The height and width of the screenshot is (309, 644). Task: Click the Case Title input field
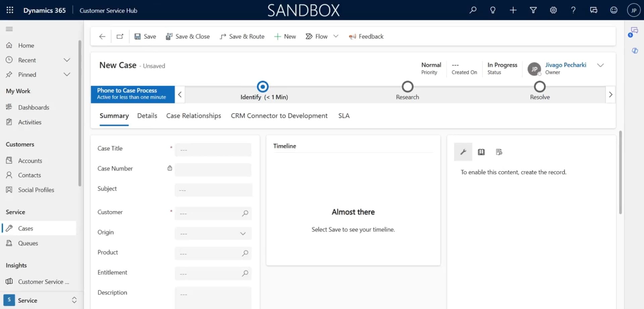213,150
